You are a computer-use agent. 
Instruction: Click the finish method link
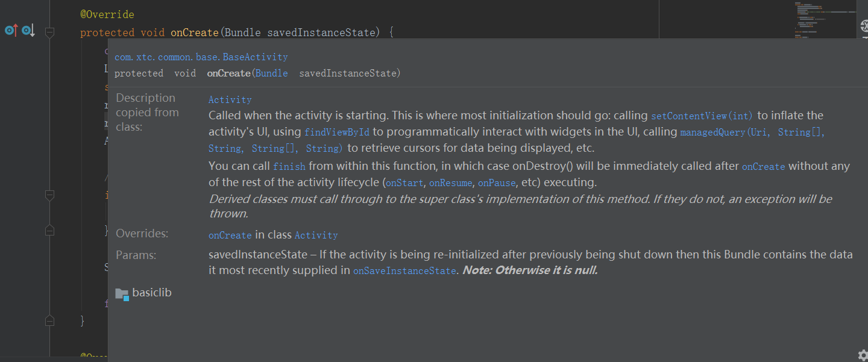click(289, 166)
